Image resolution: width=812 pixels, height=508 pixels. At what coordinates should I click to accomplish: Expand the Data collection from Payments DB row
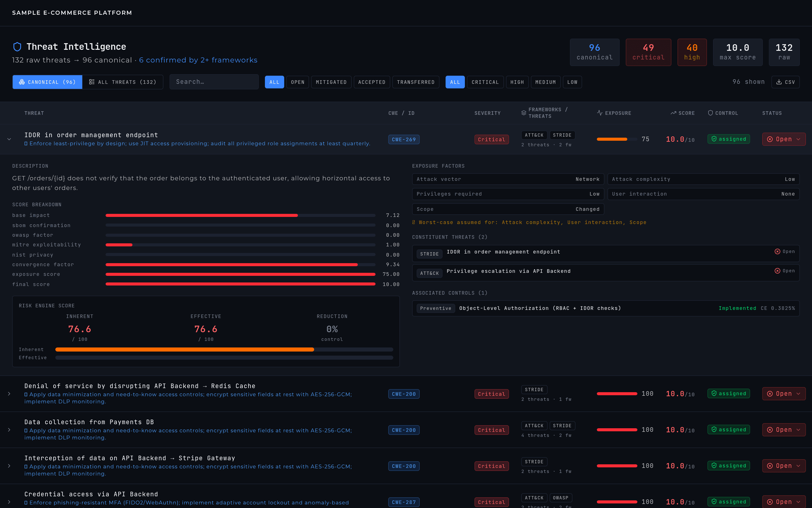[x=9, y=430]
